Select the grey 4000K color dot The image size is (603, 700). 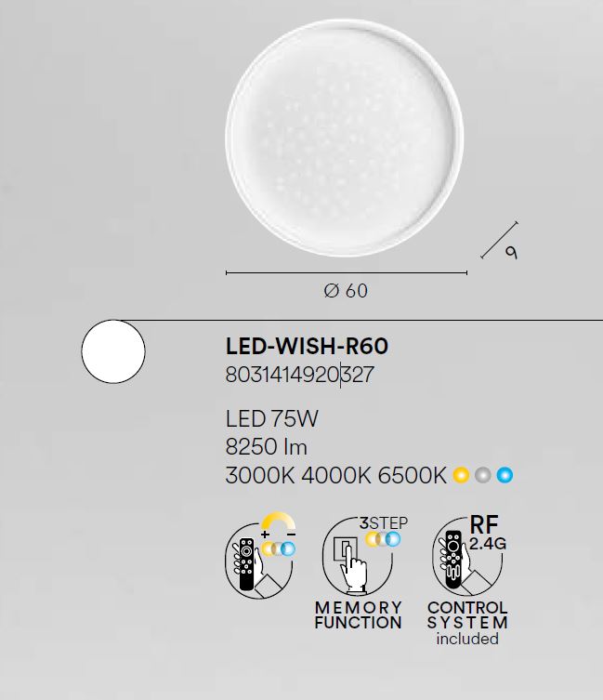[x=483, y=475]
